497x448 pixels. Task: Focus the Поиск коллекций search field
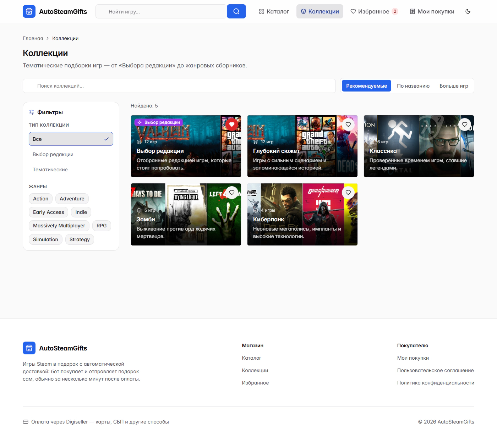click(x=179, y=86)
